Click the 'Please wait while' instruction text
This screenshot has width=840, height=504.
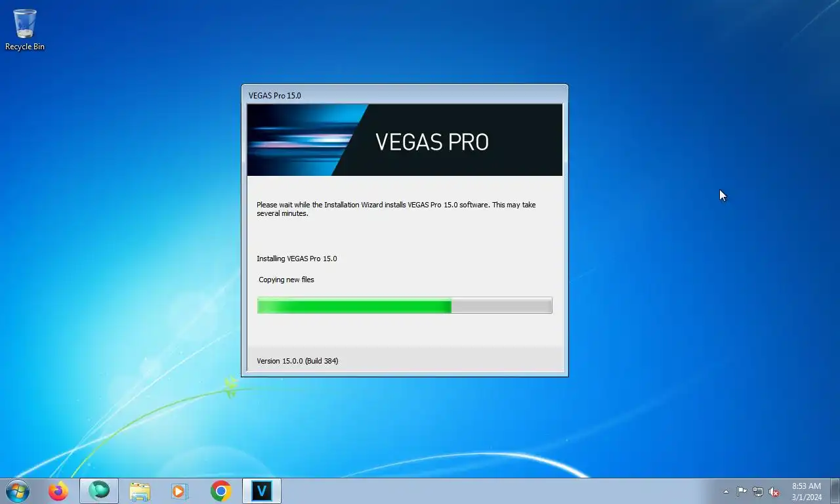[x=396, y=209]
